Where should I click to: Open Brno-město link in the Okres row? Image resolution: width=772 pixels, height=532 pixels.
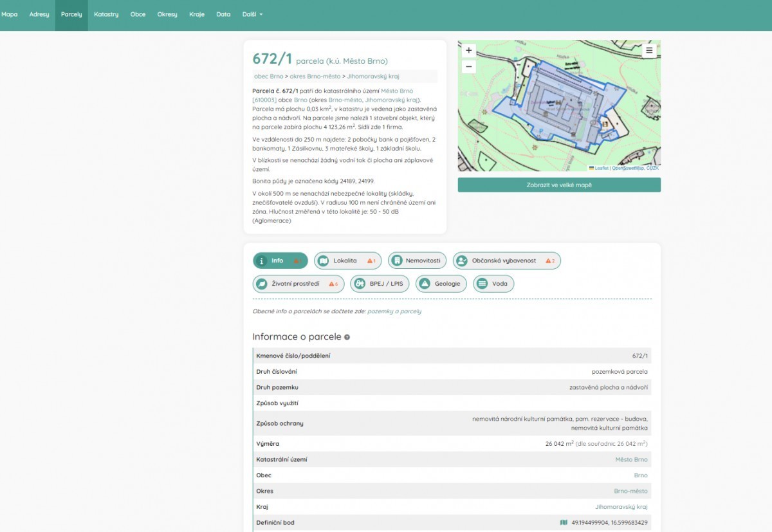pyautogui.click(x=630, y=491)
